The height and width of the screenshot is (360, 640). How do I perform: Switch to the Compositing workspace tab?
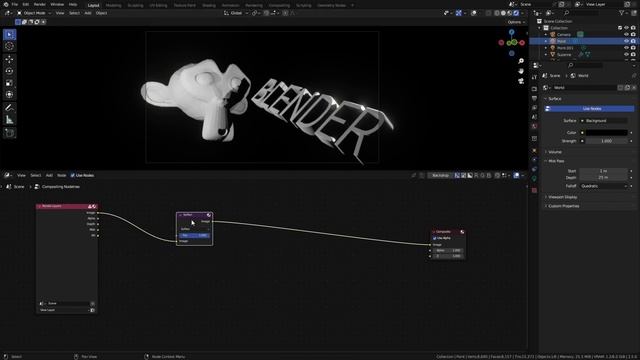pos(279,5)
